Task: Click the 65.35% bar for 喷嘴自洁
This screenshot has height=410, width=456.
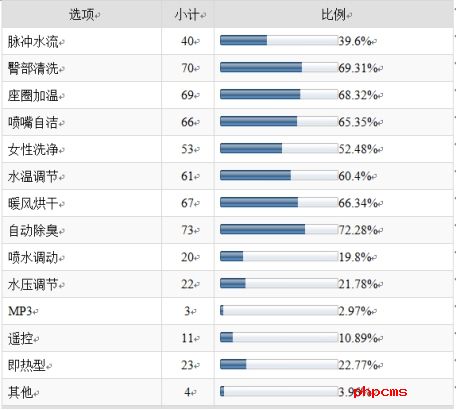Action: [x=279, y=121]
